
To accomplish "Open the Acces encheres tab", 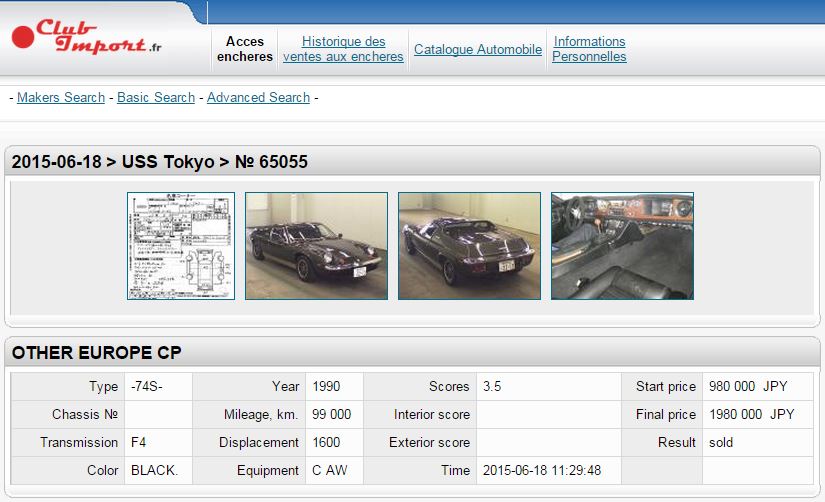I will [x=245, y=49].
